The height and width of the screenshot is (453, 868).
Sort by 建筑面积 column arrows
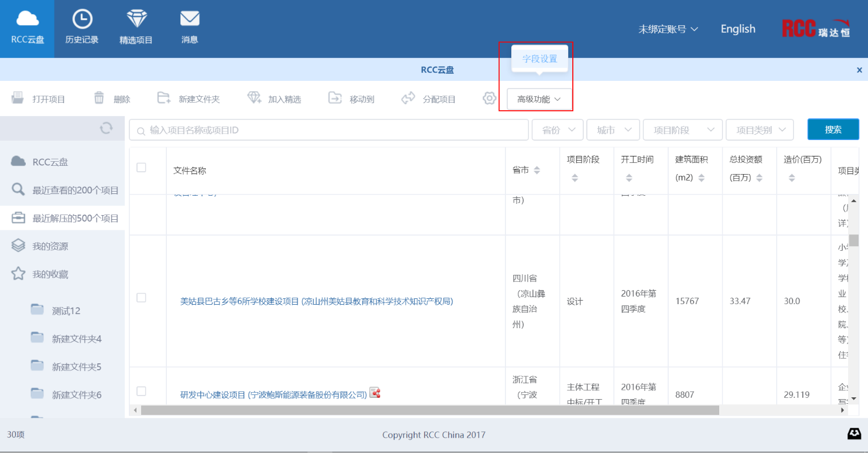[702, 178]
